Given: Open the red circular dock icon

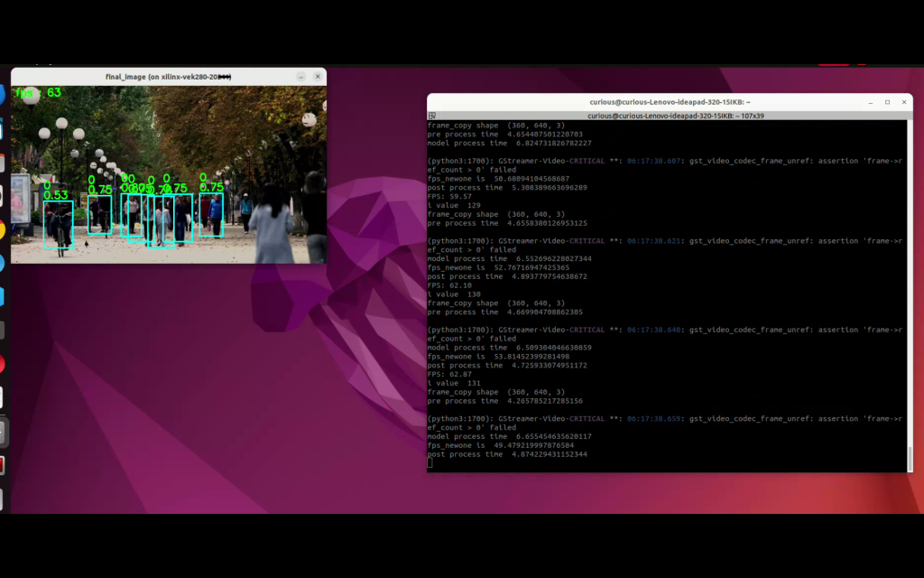Looking at the screenshot, I should click(2, 364).
